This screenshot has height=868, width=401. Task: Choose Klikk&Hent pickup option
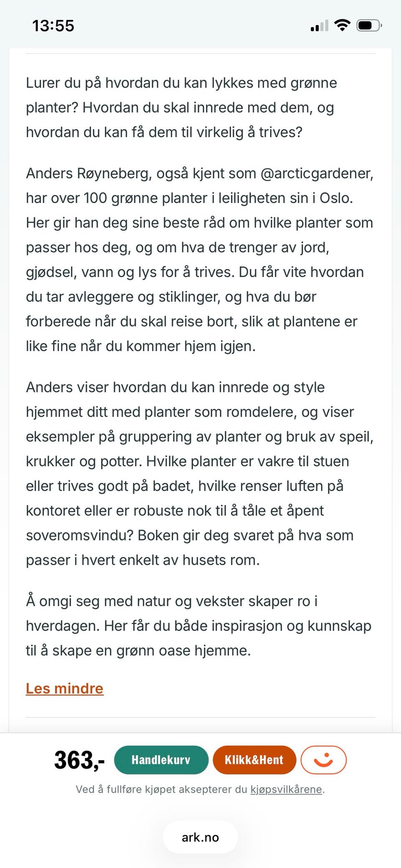click(x=254, y=760)
